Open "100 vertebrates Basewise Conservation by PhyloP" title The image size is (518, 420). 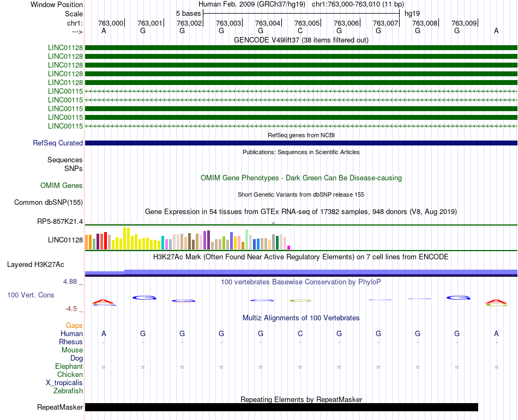(301, 282)
